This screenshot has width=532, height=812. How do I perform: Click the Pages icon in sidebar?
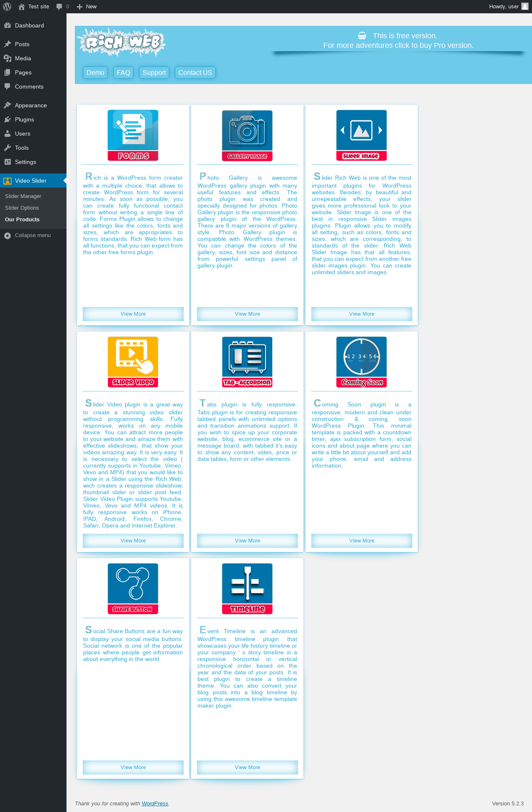[x=7, y=72]
